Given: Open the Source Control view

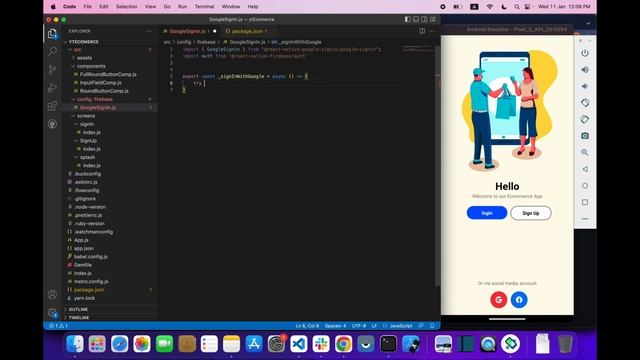Looking at the screenshot, I should (52, 69).
